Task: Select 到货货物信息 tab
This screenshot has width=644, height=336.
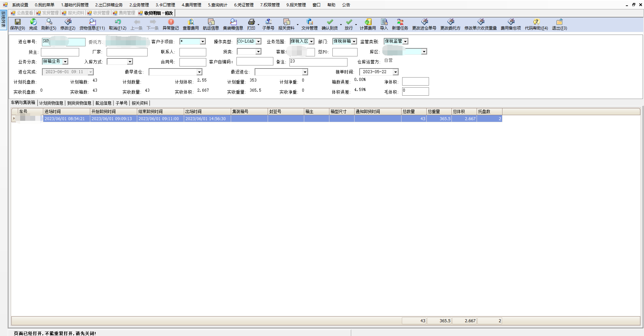Action: (x=79, y=103)
